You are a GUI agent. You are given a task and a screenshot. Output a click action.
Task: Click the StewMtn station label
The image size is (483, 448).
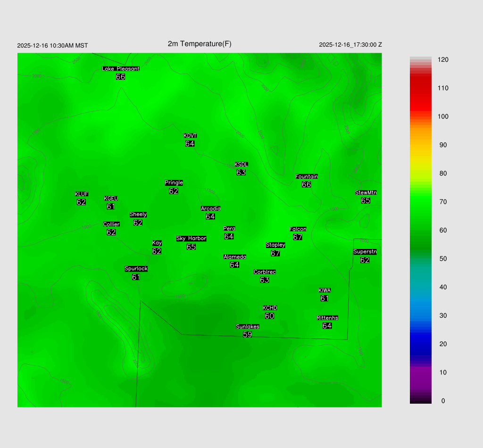tap(366, 192)
